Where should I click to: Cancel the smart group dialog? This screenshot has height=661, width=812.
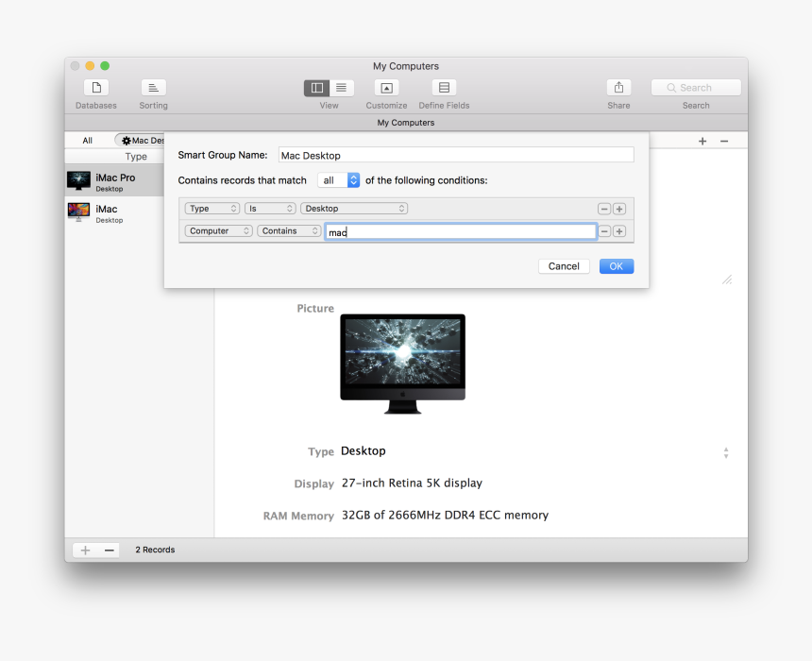[564, 266]
